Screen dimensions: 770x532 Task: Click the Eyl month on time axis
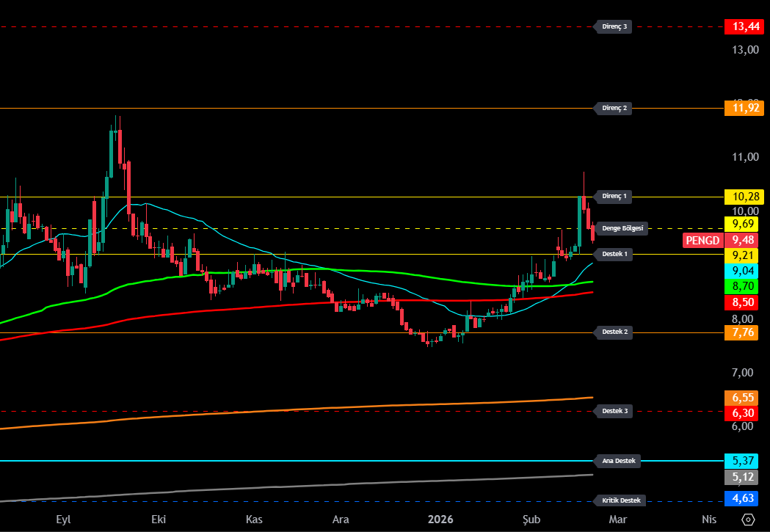click(x=63, y=520)
